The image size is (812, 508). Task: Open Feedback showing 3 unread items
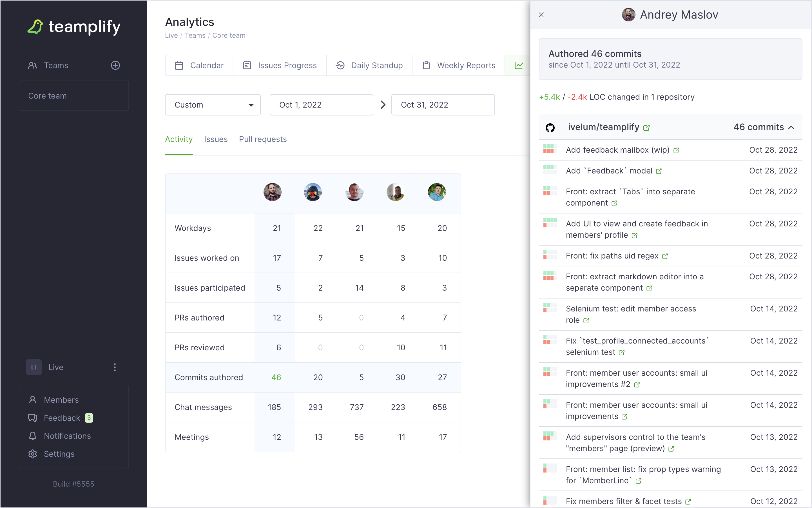[x=62, y=418]
